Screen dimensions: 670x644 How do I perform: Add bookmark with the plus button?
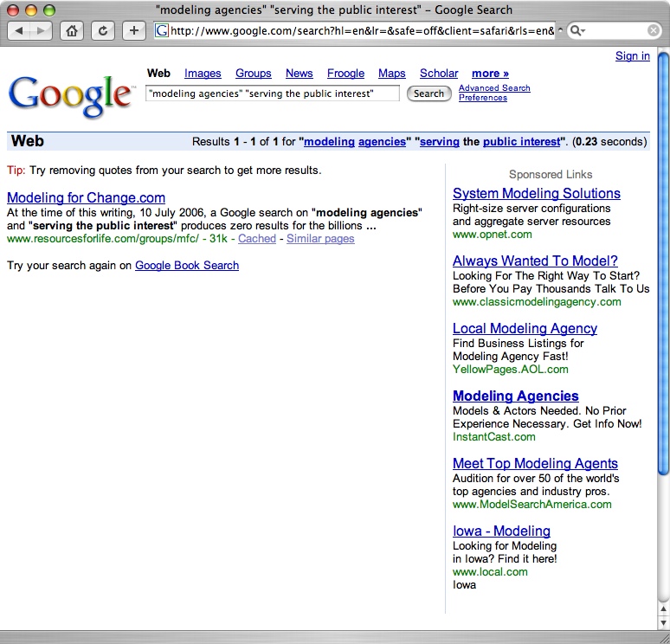[x=133, y=31]
